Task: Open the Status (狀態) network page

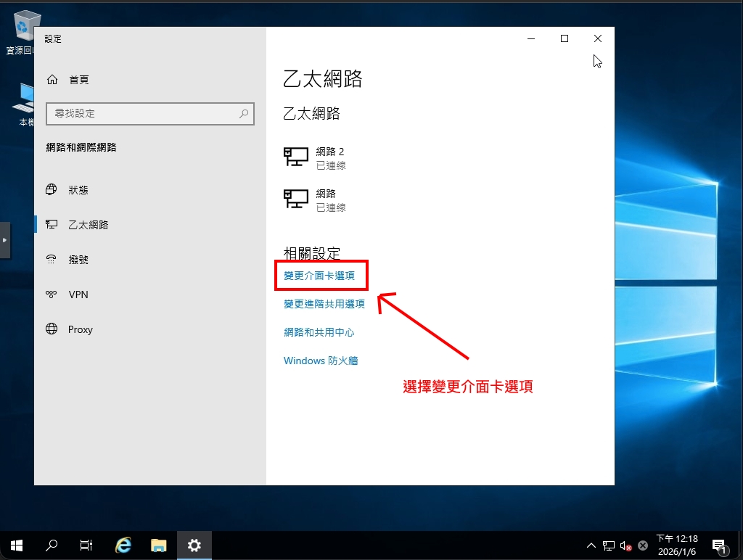Action: [78, 190]
